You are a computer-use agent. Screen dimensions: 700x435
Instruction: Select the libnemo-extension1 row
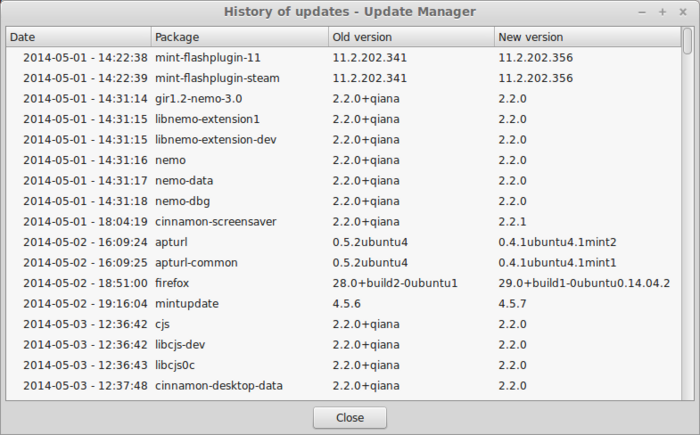click(x=206, y=119)
